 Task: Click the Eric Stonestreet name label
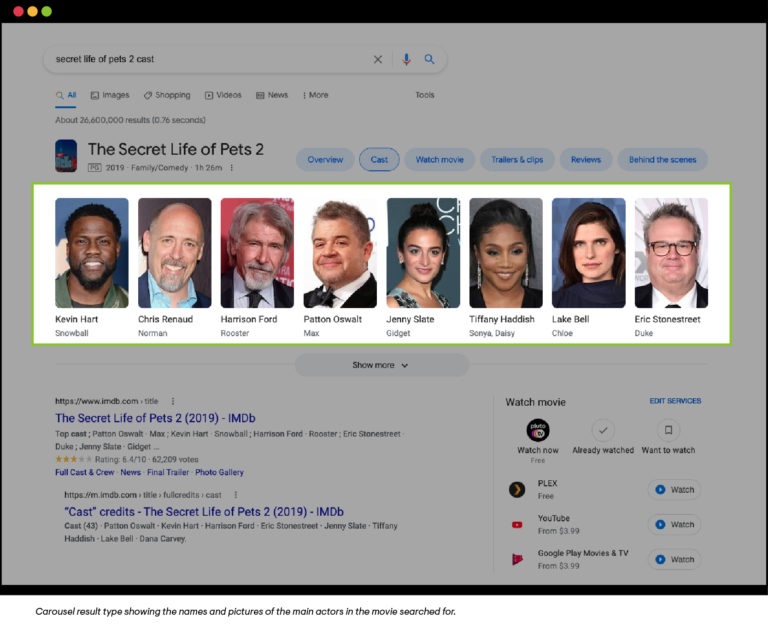click(667, 319)
